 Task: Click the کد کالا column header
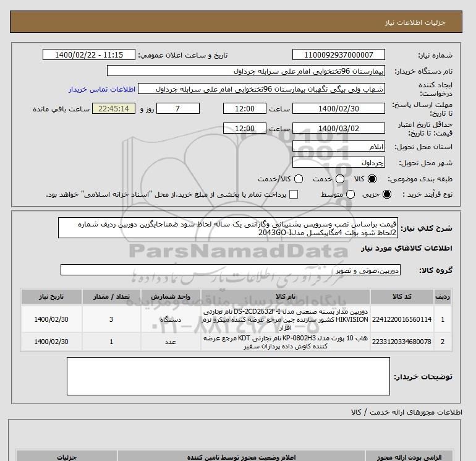point(402,297)
